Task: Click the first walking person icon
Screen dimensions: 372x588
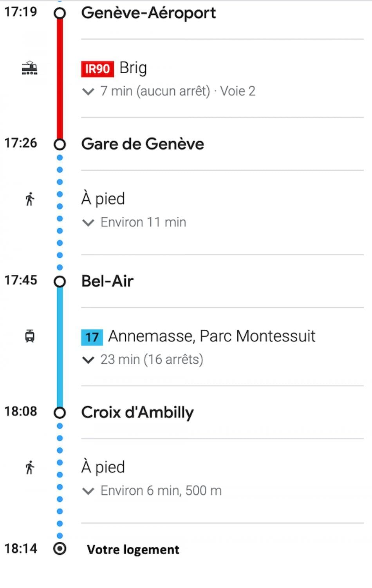Action: pyautogui.click(x=30, y=199)
